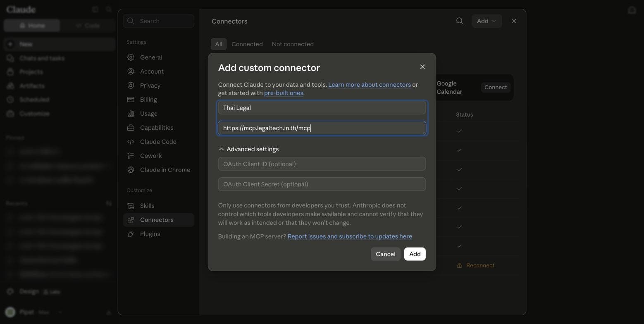Follow the pre-built ones link

pyautogui.click(x=284, y=93)
